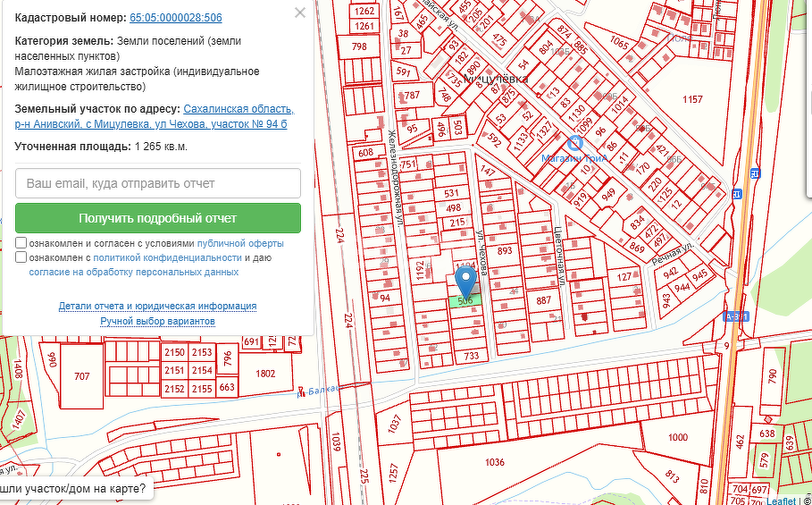Image resolution: width=812 pixels, height=505 pixels.
Task: Expand Ручной выбор вариантов
Action: (x=157, y=320)
